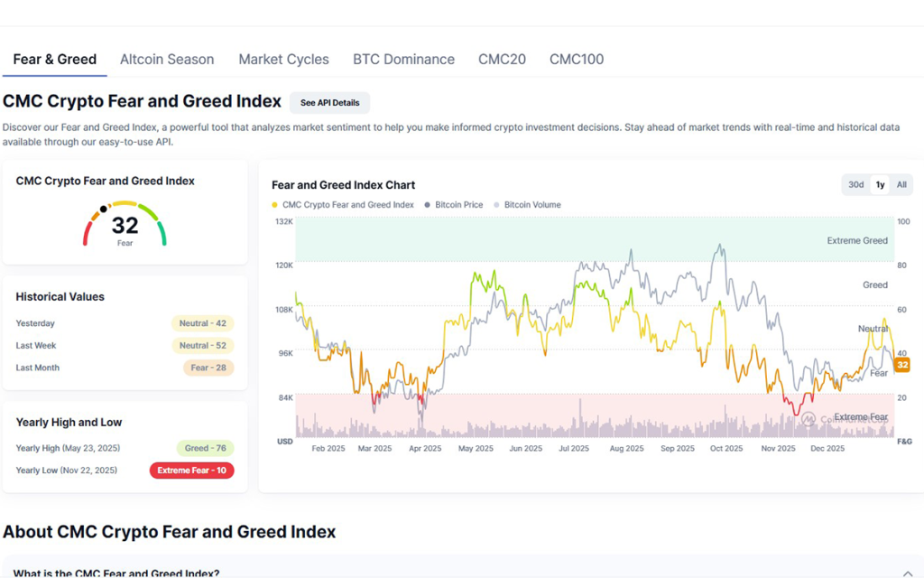
Task: Toggle CMC Crypto Fear and Greed Index legend
Action: (343, 205)
